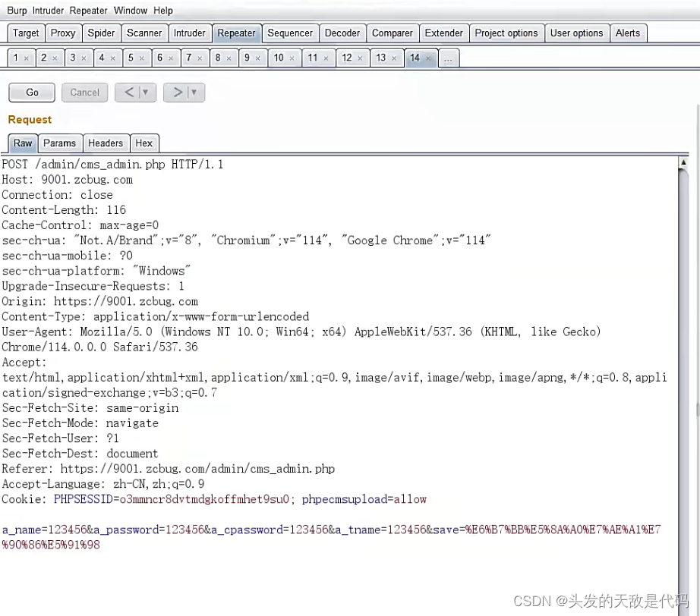Viewport: 700px width, 616px height.
Task: Click the Content-Length: 116 header
Action: [64, 210]
